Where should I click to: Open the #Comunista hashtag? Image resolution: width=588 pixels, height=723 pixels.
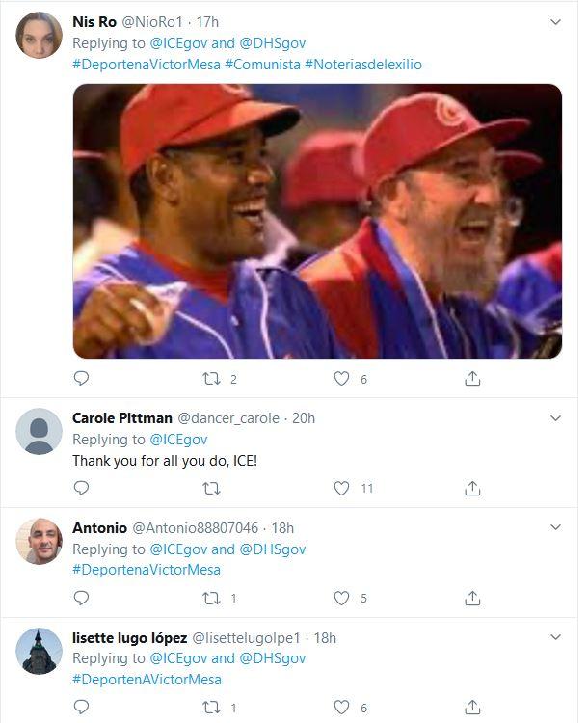pos(262,64)
